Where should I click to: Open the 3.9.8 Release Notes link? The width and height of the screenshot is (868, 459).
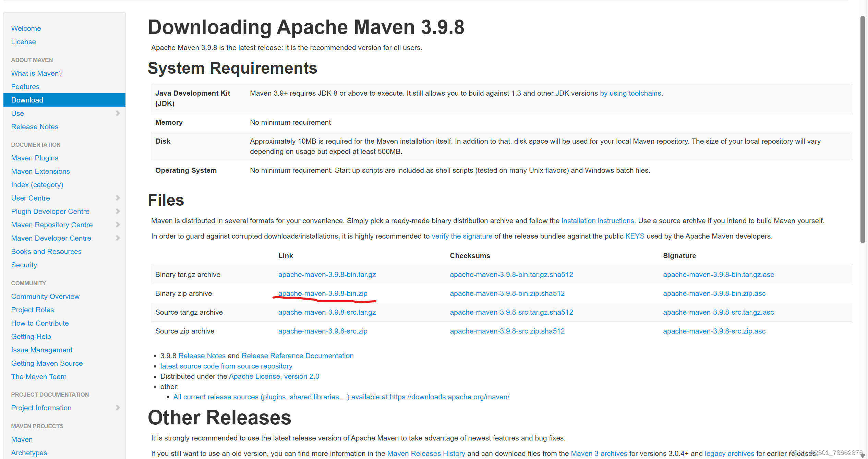click(202, 356)
